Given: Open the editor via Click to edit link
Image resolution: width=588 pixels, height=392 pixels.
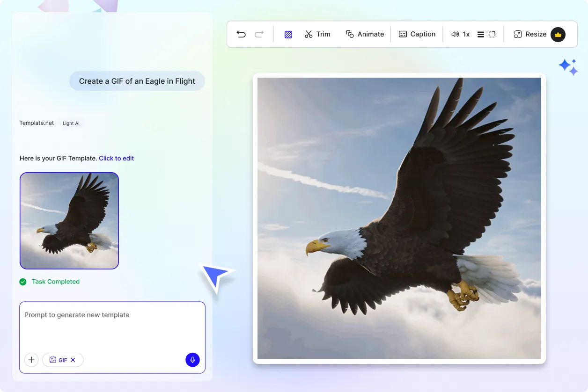Looking at the screenshot, I should coord(116,158).
